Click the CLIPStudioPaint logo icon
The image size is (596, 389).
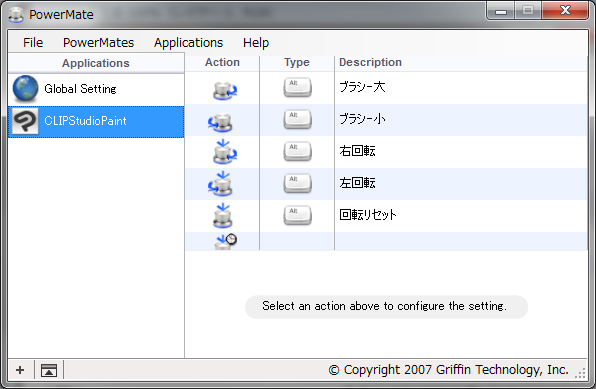(25, 121)
